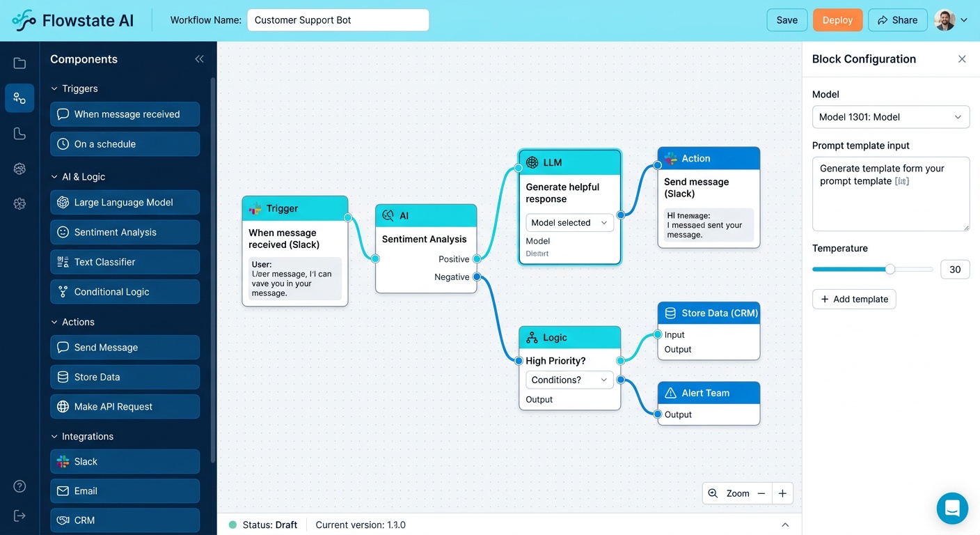Add the Email integration component
This screenshot has width=980, height=535.
tap(125, 491)
